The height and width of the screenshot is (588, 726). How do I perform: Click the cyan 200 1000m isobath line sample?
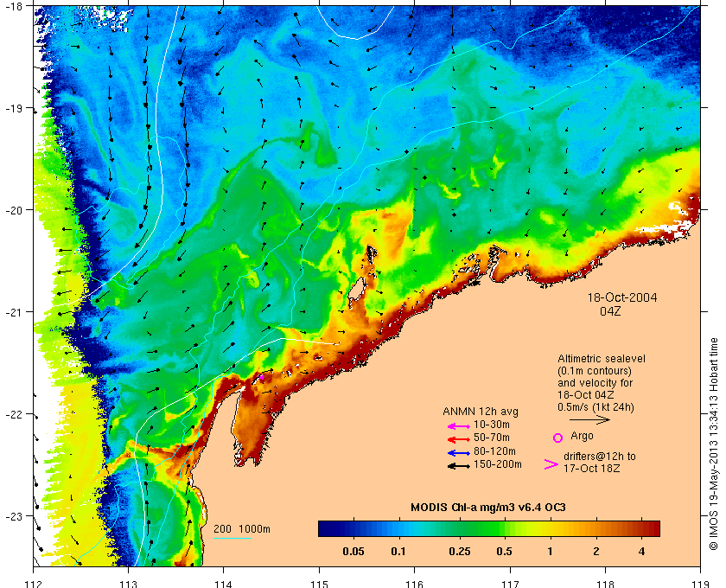tap(232, 538)
